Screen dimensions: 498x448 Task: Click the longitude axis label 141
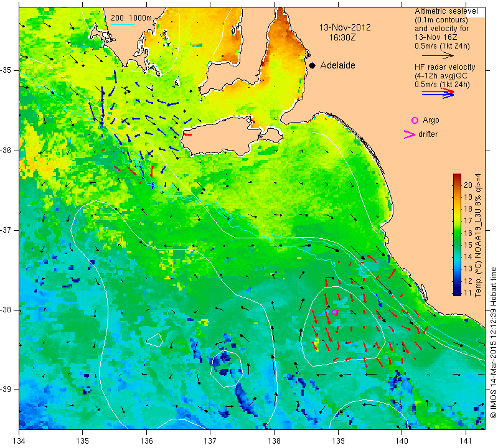pos(466,441)
